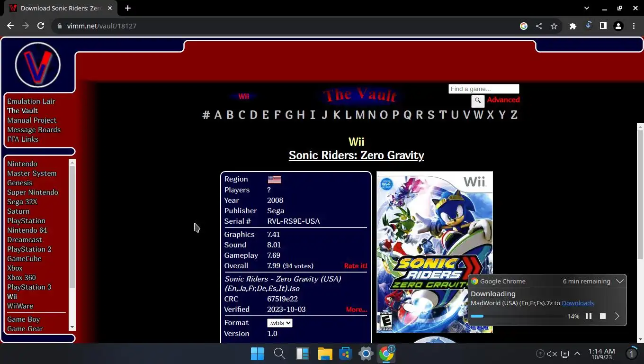
Task: Open the Manual Project link
Action: point(32,120)
